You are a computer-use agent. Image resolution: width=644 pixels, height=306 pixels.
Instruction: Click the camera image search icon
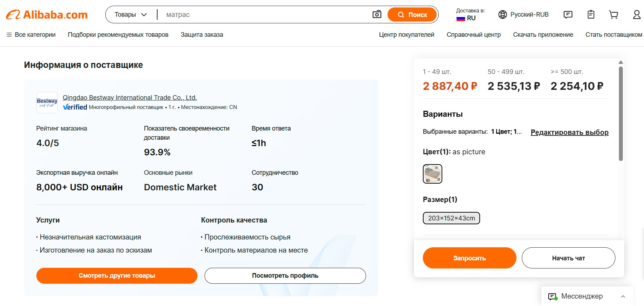coord(377,15)
